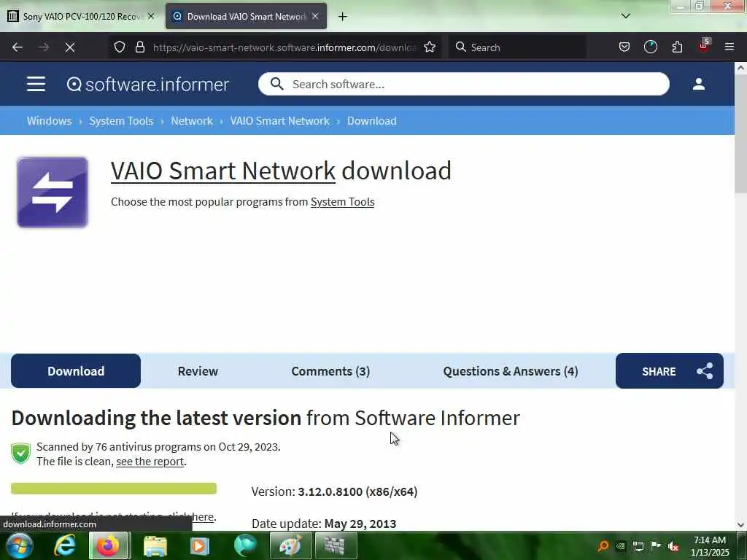Click the Network breadcrumb link

click(192, 121)
